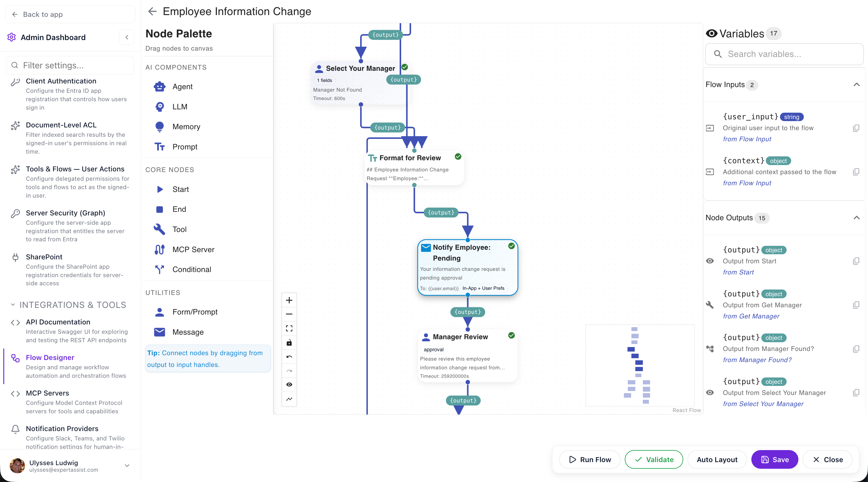The width and height of the screenshot is (868, 482).
Task: Zoom out on the canvas
Action: pyautogui.click(x=289, y=314)
